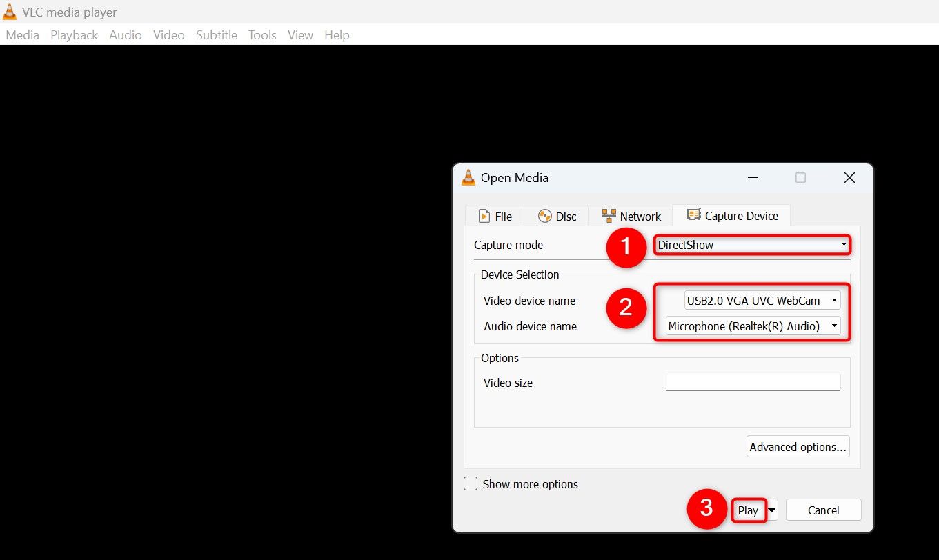Open the Media menu
This screenshot has width=939, height=560.
point(22,34)
